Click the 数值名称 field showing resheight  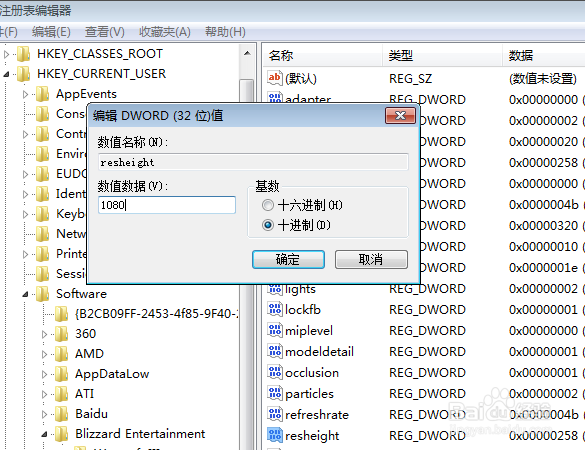(x=253, y=162)
